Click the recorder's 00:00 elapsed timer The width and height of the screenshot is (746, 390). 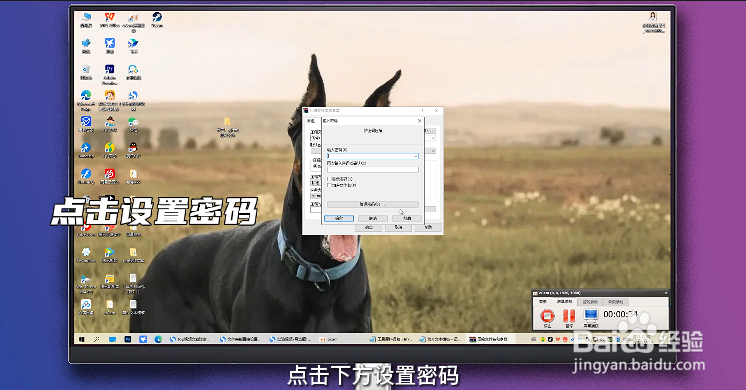coord(620,314)
